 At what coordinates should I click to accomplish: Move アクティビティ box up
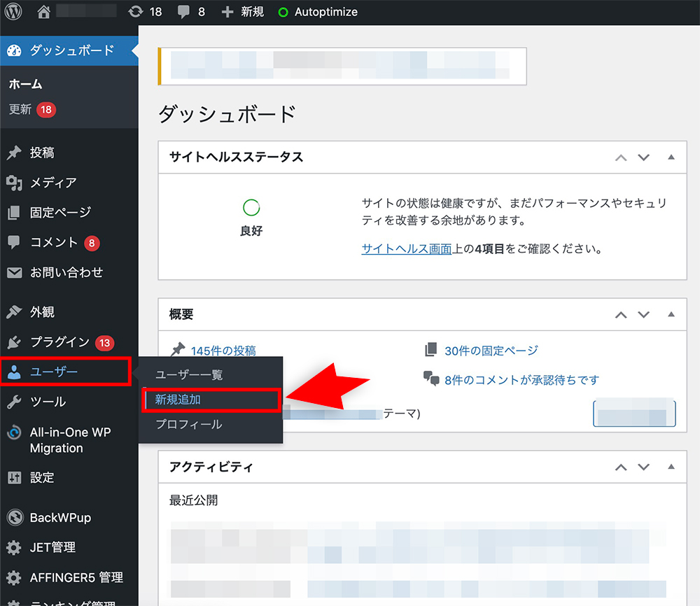[621, 467]
